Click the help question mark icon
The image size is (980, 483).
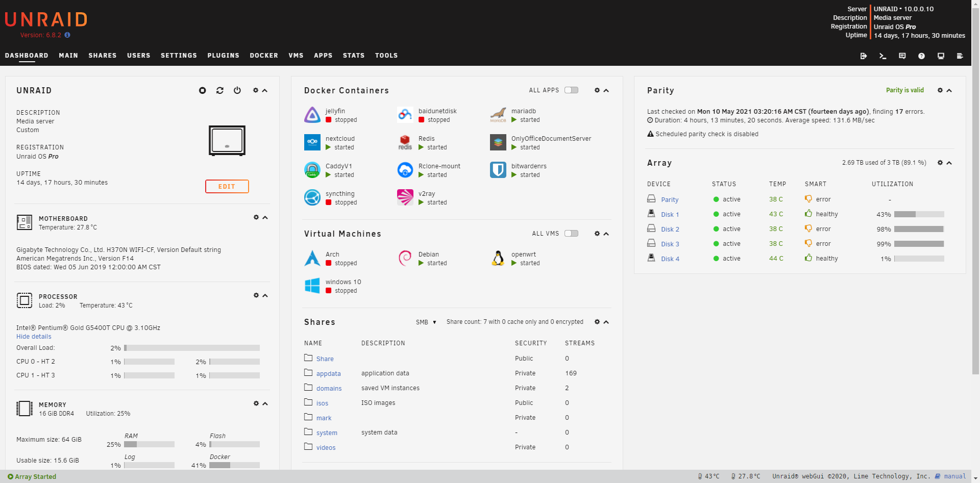921,56
